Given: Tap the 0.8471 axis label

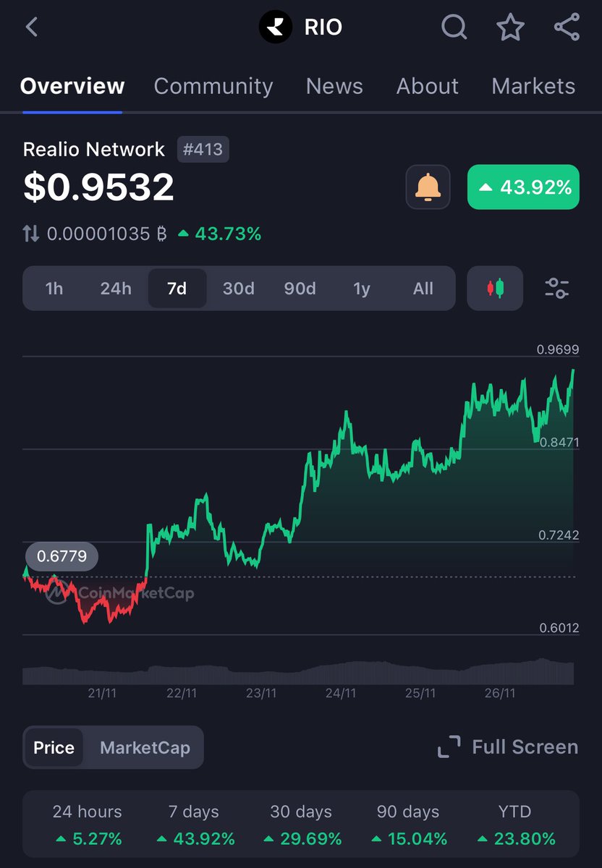Looking at the screenshot, I should pos(559,442).
